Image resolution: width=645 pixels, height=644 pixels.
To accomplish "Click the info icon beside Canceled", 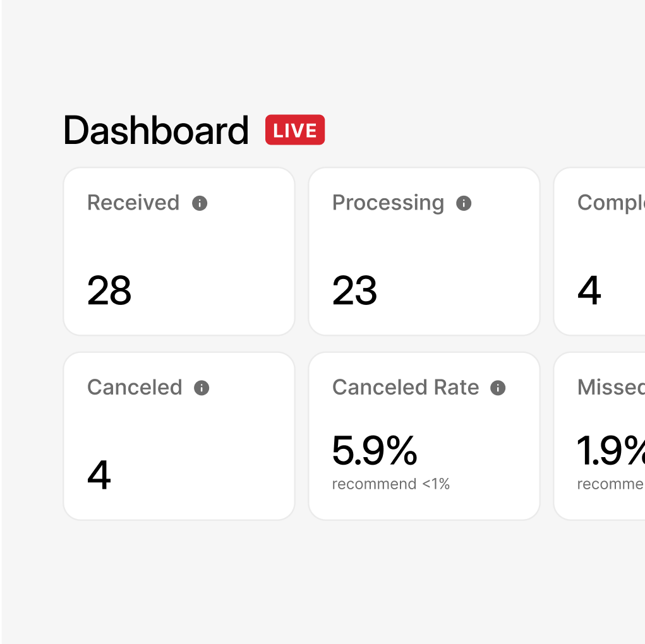I will (202, 388).
